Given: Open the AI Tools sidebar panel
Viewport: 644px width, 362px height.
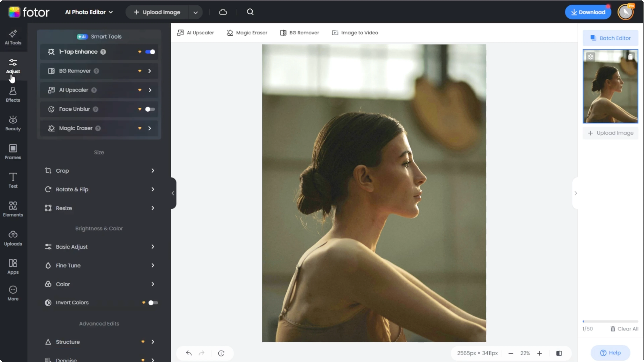Looking at the screenshot, I should tap(13, 37).
